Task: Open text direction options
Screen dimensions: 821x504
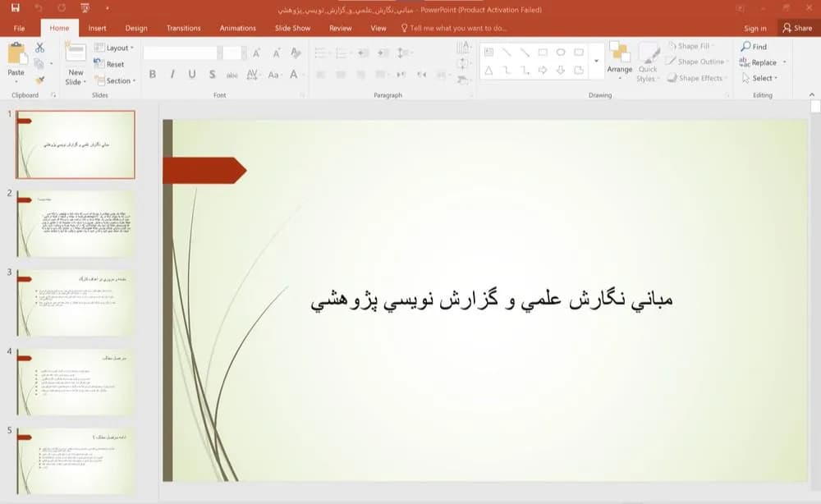Action: [463, 48]
